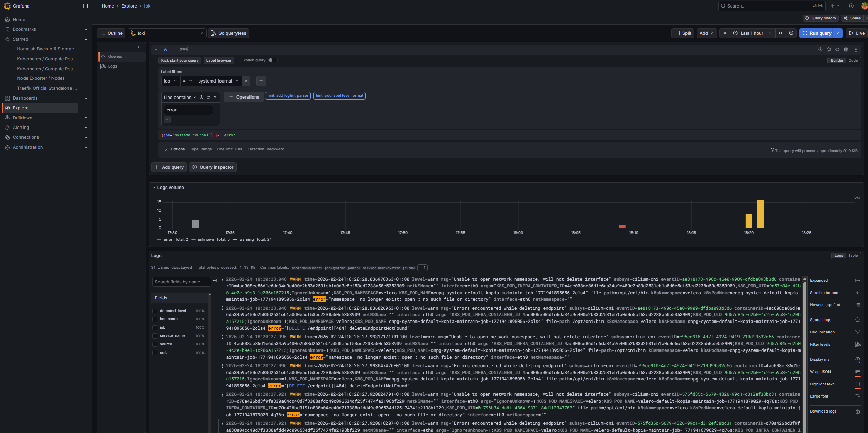Hide query A results with the eye icon
The height and width of the screenshot is (433, 868).
click(x=837, y=49)
